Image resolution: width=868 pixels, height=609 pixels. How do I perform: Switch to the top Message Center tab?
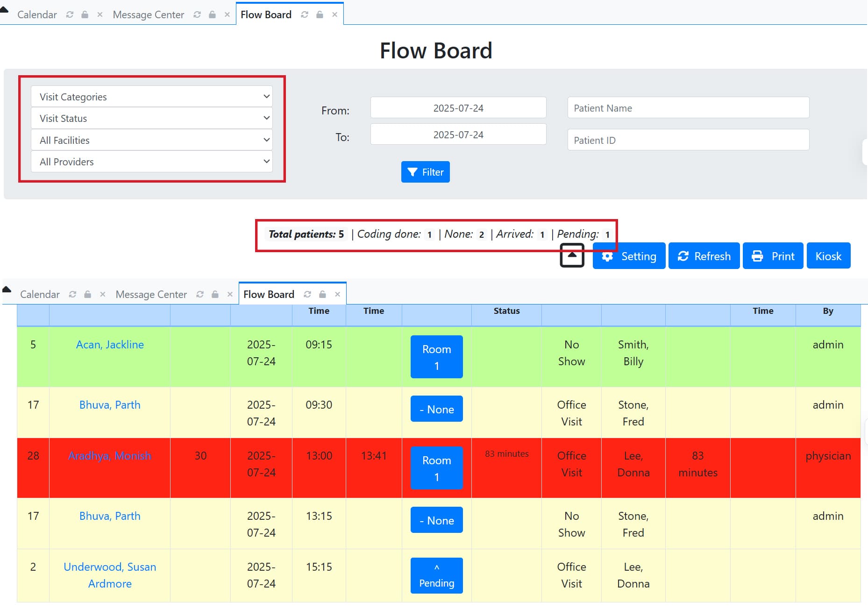(149, 14)
